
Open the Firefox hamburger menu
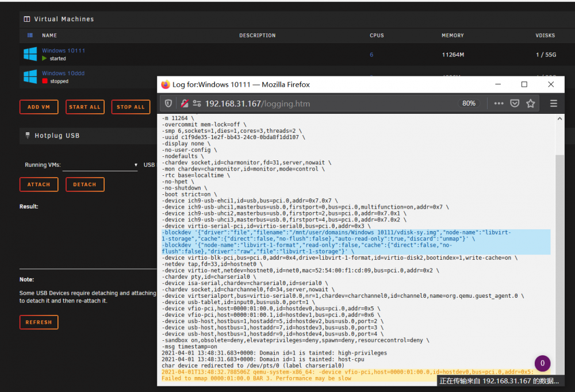[554, 103]
